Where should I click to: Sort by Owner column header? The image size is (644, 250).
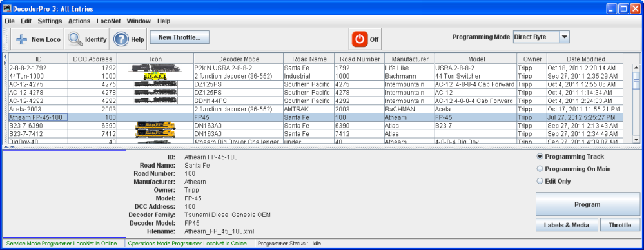(532, 59)
